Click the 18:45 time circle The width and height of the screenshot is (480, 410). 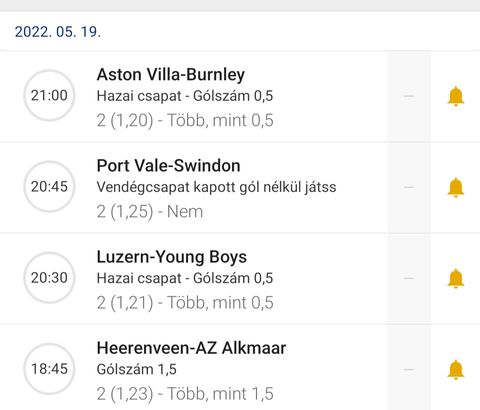49,369
